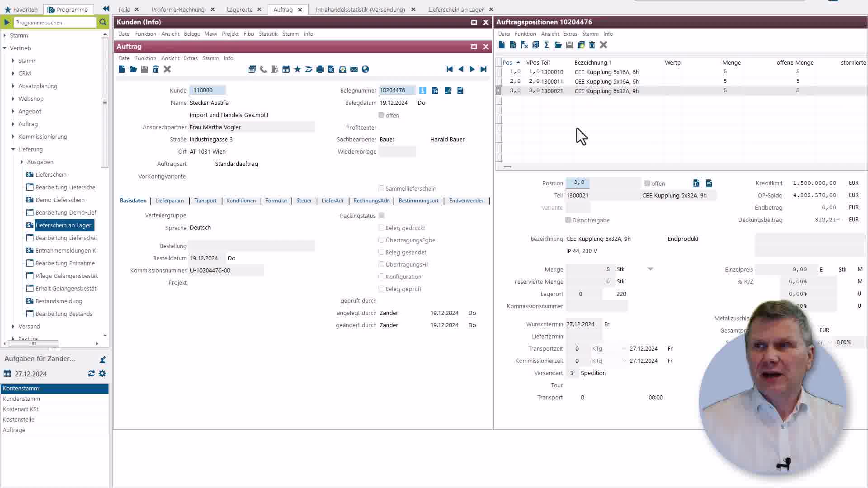Click the phone icon in Auftrag toolbar
The height and width of the screenshot is (488, 868).
coord(263,69)
